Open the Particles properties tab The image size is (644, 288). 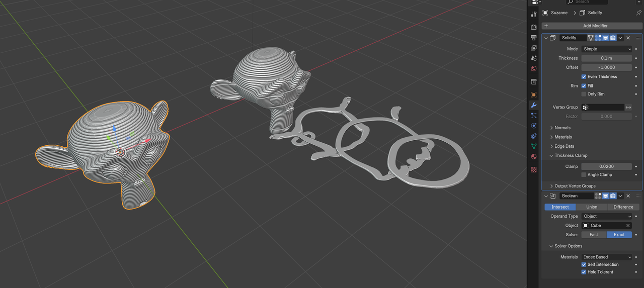click(x=534, y=116)
